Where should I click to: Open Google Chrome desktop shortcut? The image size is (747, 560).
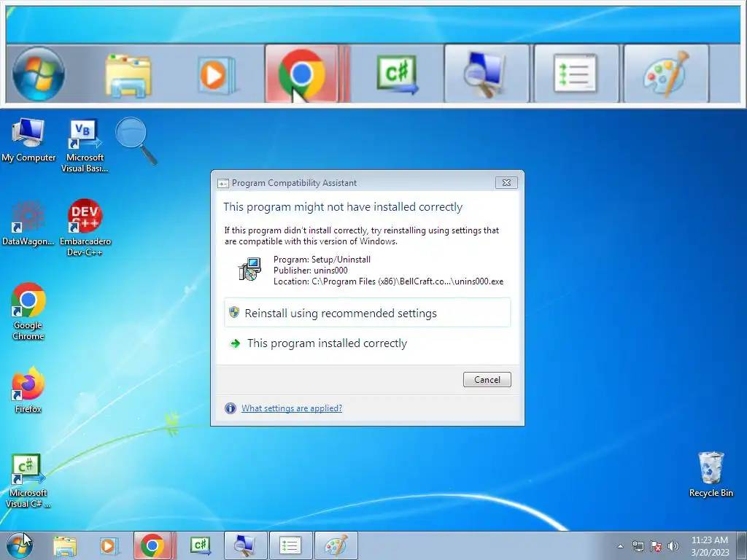28,312
